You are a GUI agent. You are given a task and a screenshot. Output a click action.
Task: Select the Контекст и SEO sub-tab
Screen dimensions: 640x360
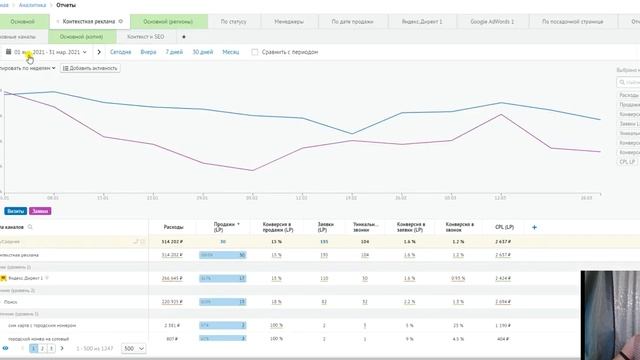click(146, 37)
